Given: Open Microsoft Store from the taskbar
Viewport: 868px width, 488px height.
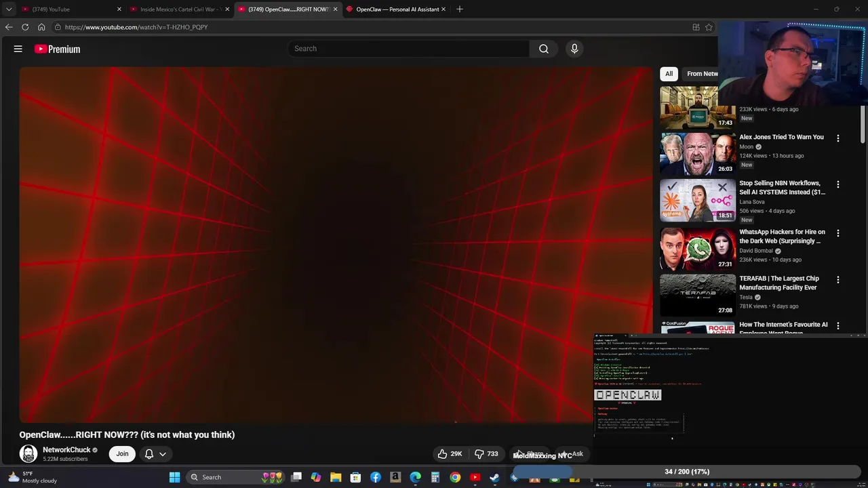Looking at the screenshot, I should click(x=355, y=477).
